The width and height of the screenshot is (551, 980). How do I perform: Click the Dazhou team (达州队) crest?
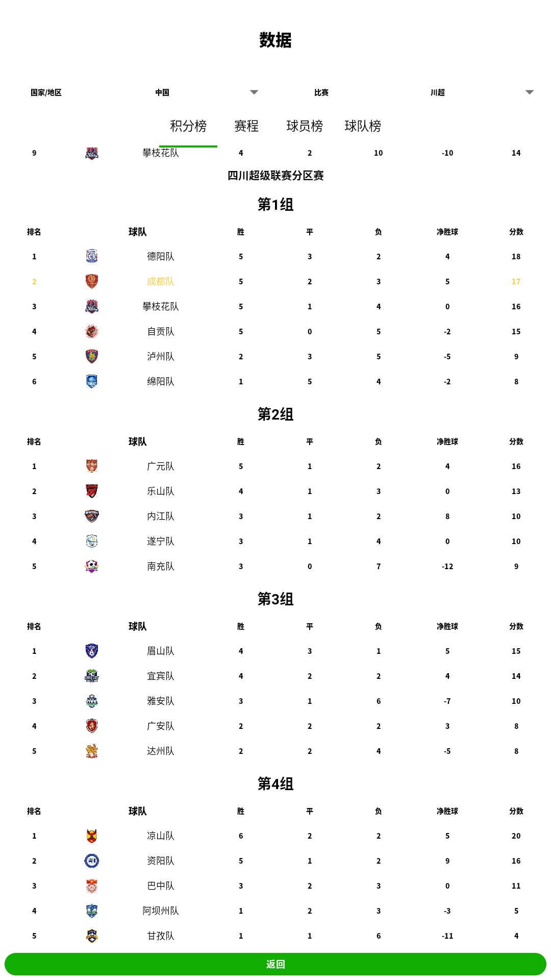(x=92, y=751)
